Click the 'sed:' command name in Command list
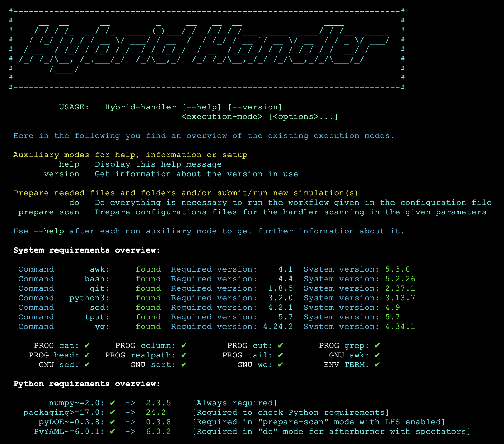Image resolution: width=504 pixels, height=444 pixels. pos(100,308)
